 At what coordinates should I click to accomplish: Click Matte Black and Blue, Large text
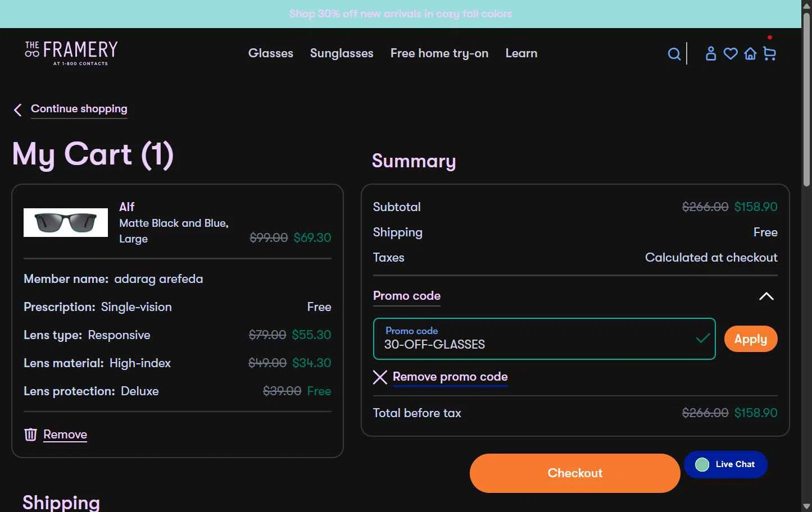pyautogui.click(x=174, y=231)
